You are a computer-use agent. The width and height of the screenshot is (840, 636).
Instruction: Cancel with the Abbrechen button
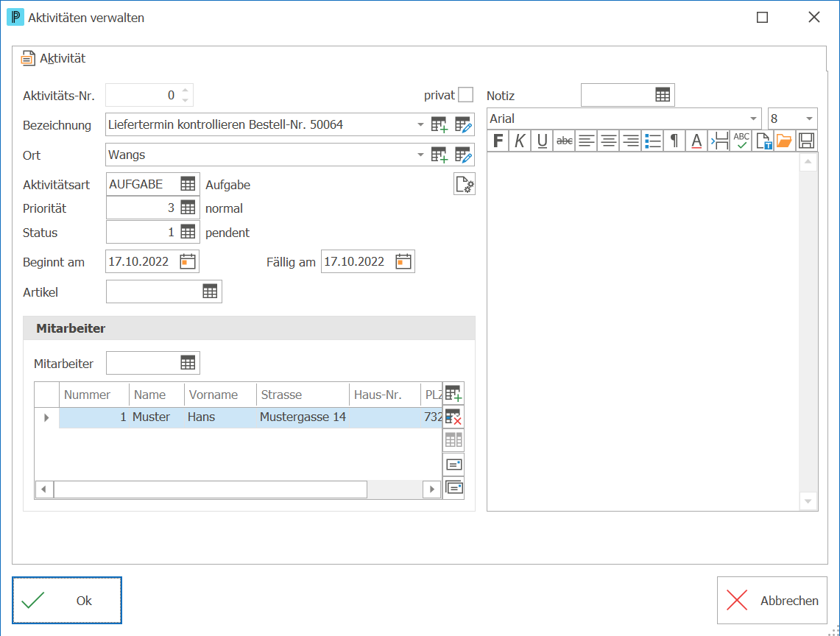point(772,600)
